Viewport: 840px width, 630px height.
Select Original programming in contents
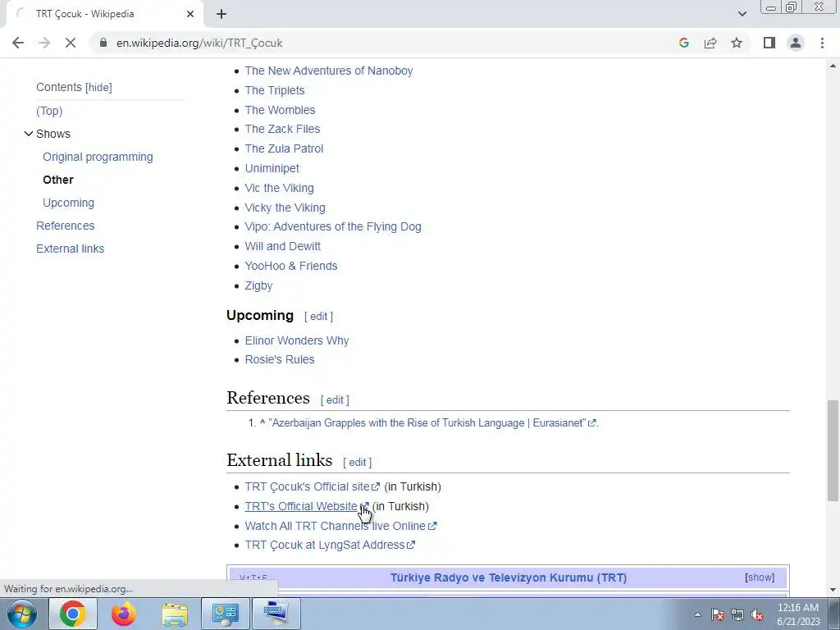click(x=98, y=157)
